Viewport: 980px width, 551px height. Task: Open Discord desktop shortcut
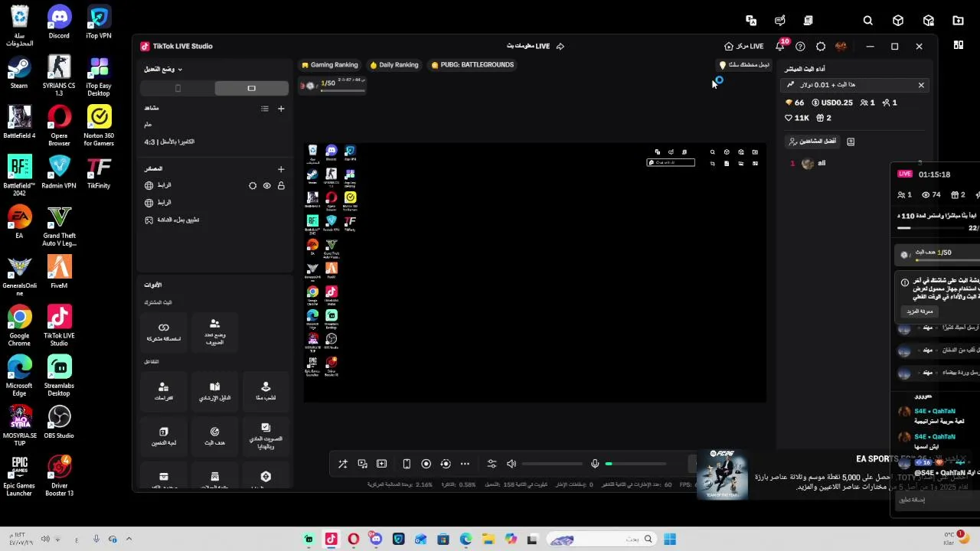coord(59,23)
